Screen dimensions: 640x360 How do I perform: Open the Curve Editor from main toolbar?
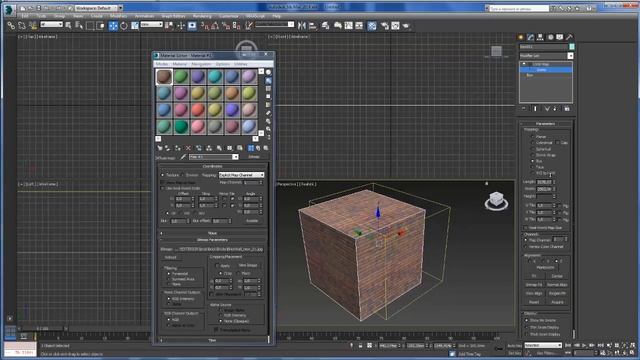pos(348,26)
